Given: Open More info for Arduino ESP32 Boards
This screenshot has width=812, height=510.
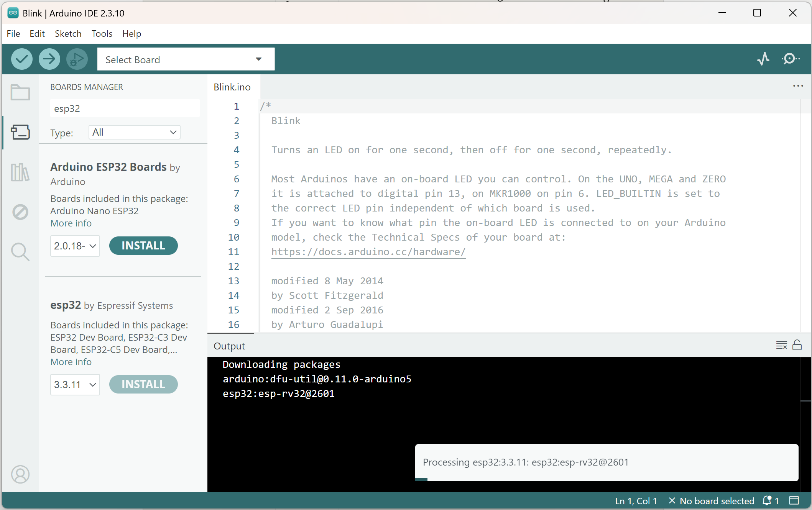Looking at the screenshot, I should (x=71, y=223).
